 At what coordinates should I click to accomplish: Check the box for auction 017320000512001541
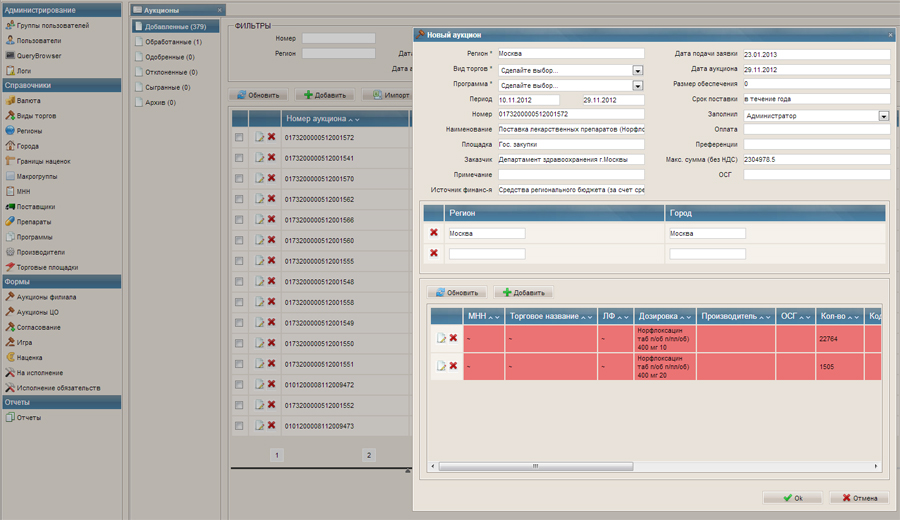[239, 158]
